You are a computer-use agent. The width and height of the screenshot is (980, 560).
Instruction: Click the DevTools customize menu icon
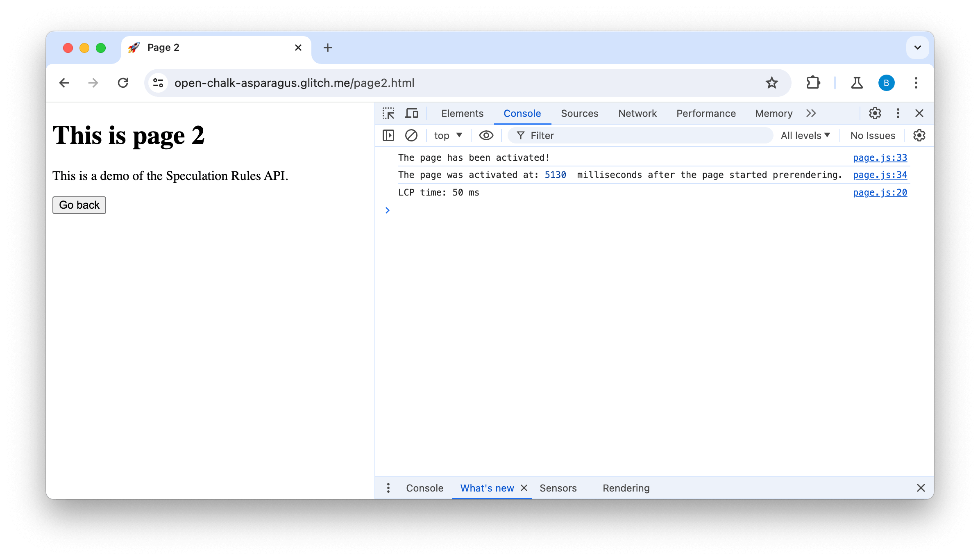click(898, 113)
